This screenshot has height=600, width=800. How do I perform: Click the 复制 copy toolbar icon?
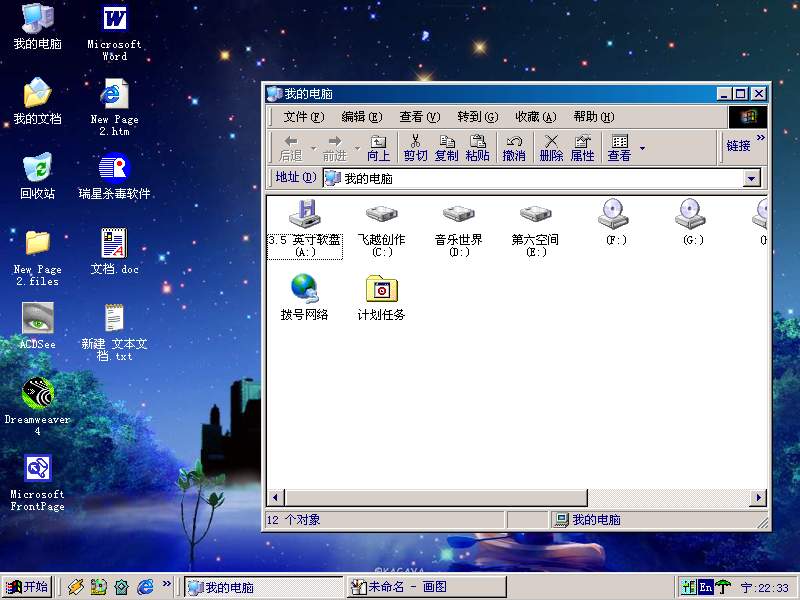pyautogui.click(x=446, y=148)
